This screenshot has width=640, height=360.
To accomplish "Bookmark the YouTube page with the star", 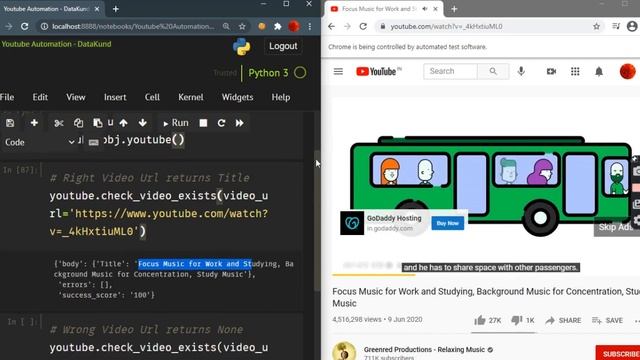I will point(596,27).
